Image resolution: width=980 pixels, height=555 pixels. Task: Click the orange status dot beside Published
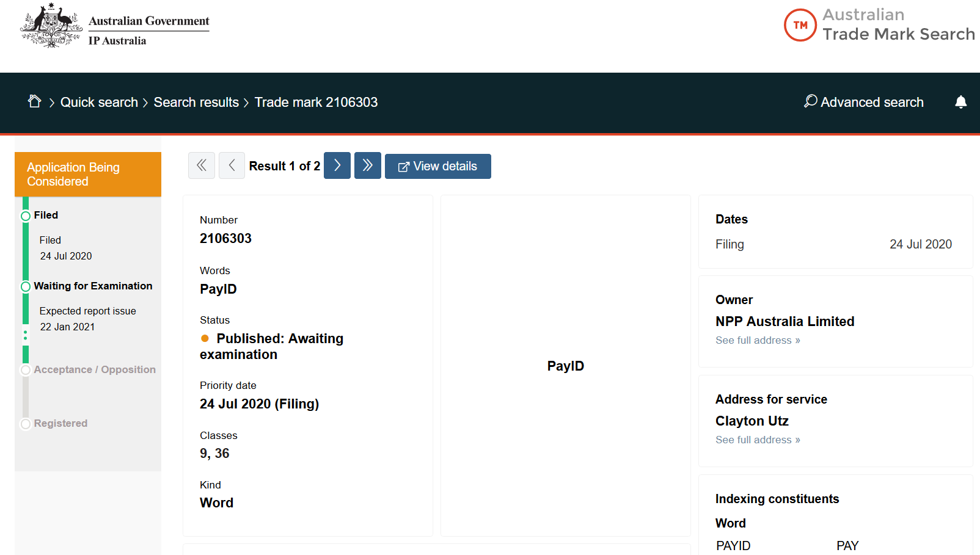click(x=205, y=338)
